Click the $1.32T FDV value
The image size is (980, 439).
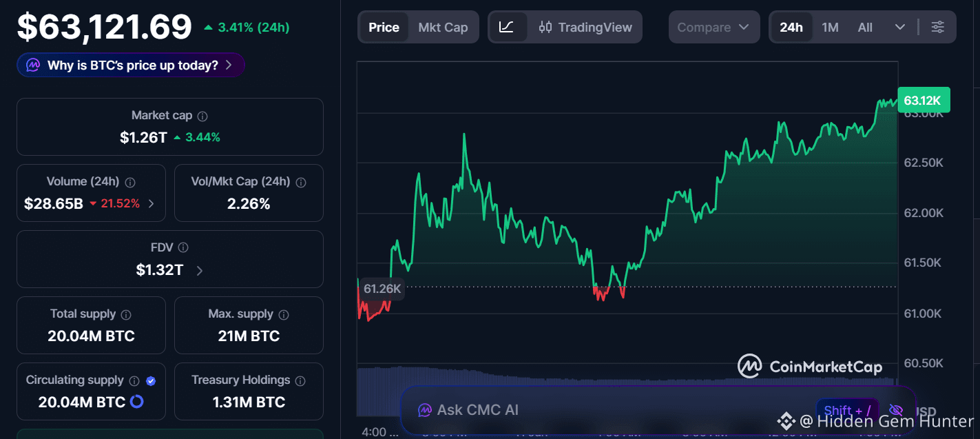[160, 270]
